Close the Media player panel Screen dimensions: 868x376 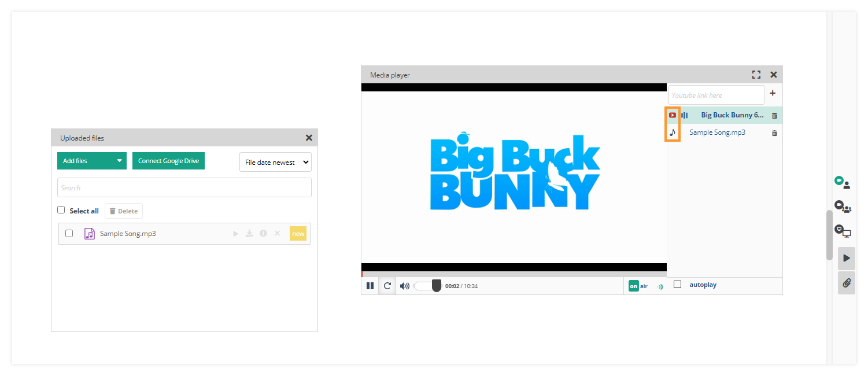(x=774, y=75)
